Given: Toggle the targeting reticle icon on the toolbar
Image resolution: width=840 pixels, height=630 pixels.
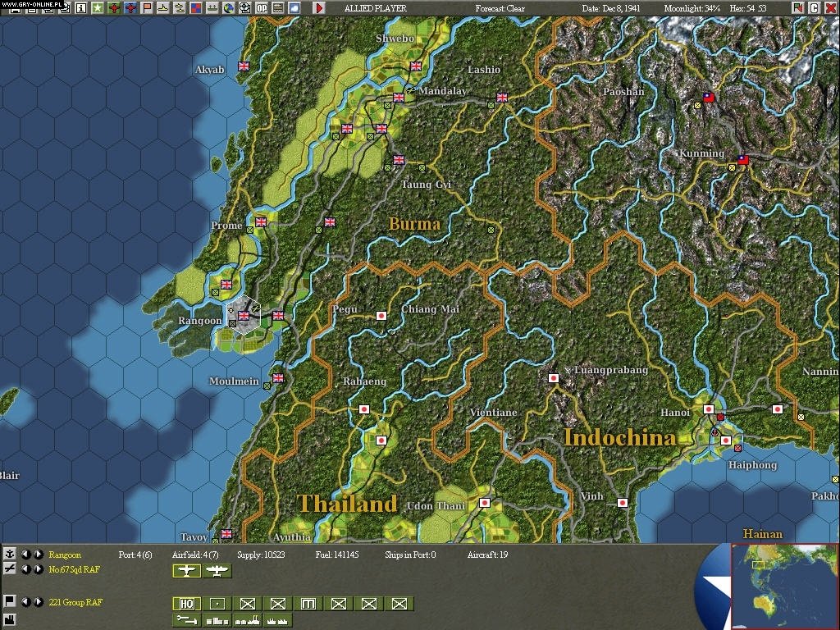Looking at the screenshot, I should [x=244, y=7].
